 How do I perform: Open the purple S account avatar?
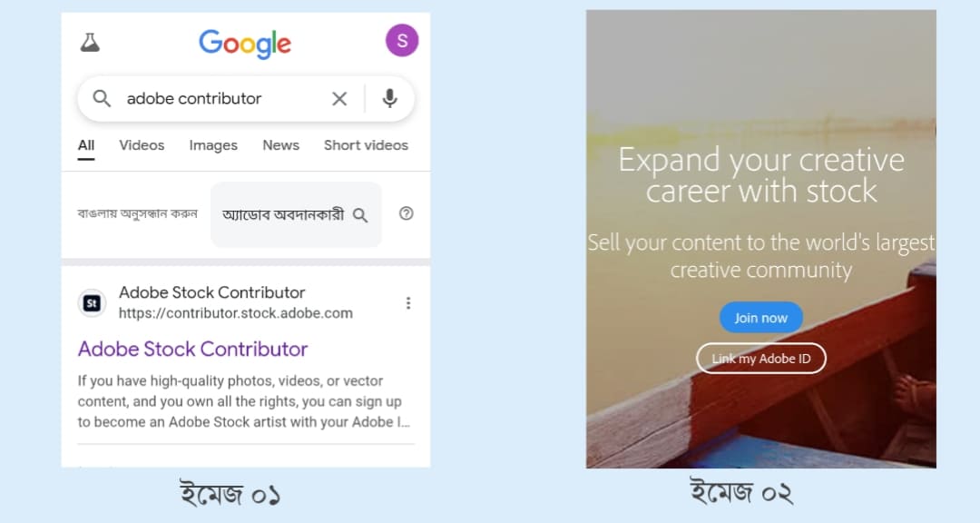coord(402,41)
